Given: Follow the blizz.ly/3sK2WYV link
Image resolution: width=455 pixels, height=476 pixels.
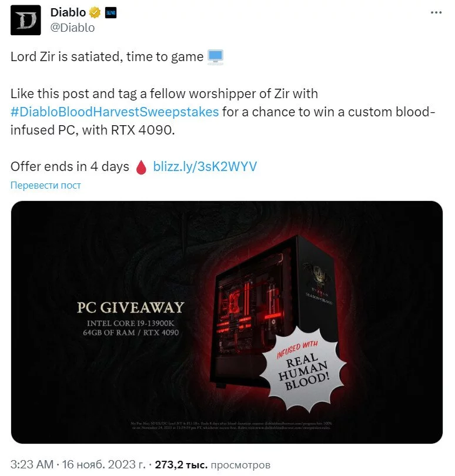Looking at the screenshot, I should pyautogui.click(x=205, y=166).
